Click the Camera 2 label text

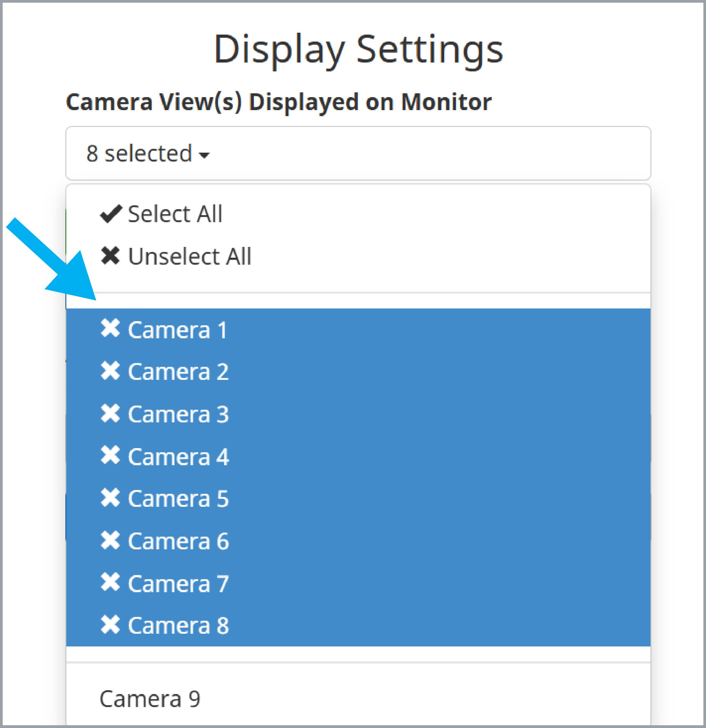point(178,371)
